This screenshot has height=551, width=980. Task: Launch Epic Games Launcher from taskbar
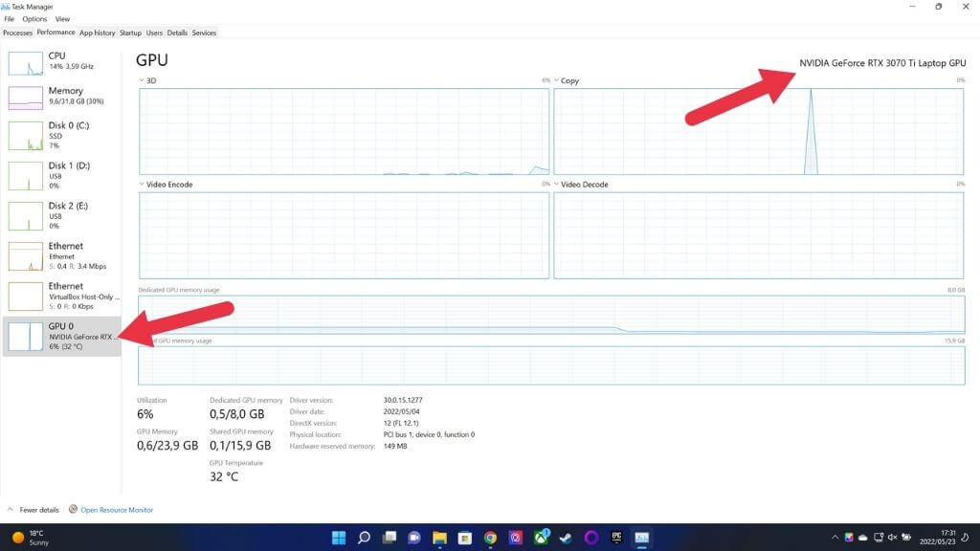point(616,538)
